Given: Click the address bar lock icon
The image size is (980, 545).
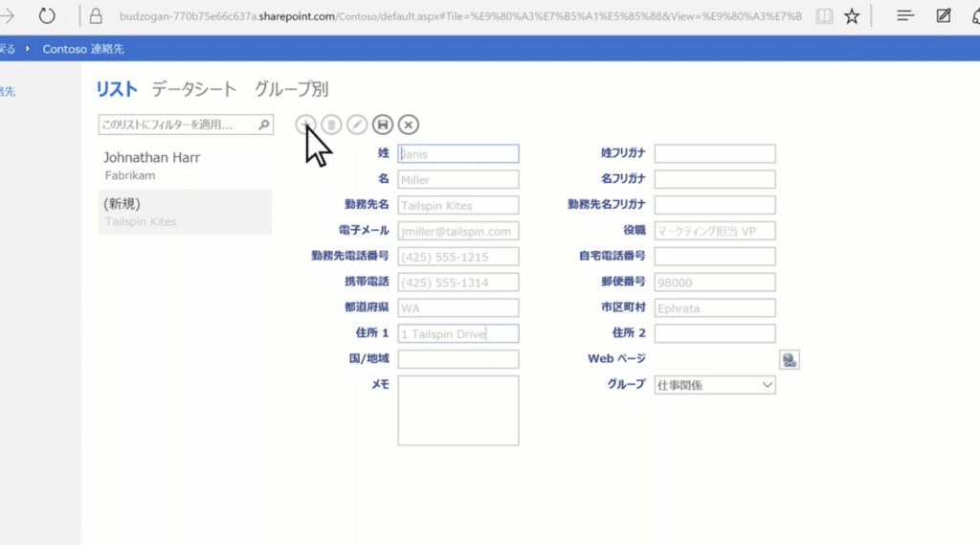Looking at the screenshot, I should click(x=96, y=15).
